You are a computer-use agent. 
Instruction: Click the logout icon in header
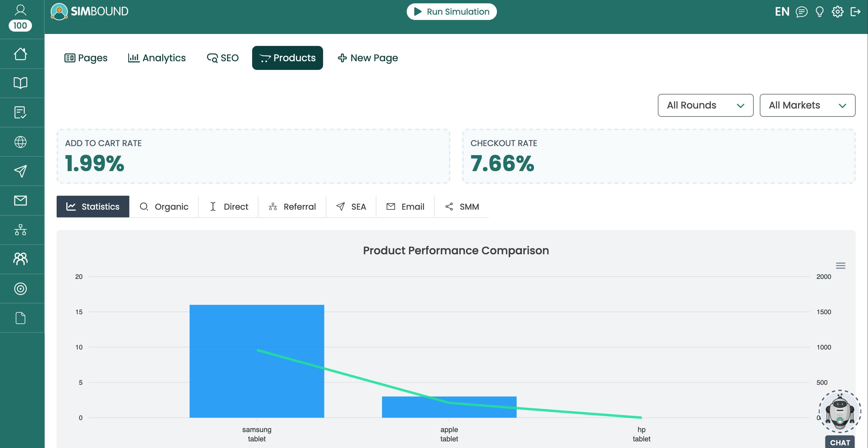856,12
